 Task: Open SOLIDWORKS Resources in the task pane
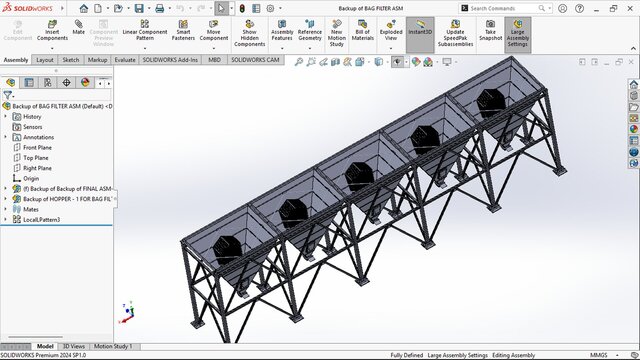pyautogui.click(x=633, y=84)
